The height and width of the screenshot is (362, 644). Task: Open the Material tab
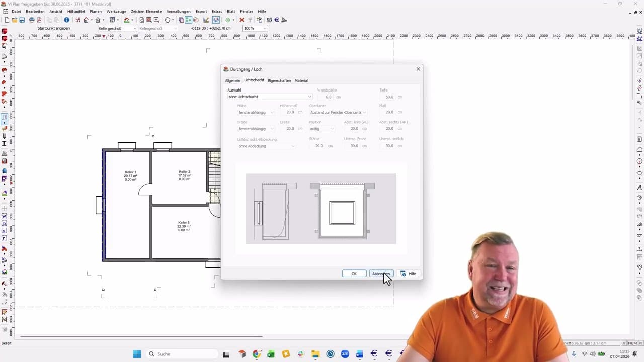[x=301, y=81]
